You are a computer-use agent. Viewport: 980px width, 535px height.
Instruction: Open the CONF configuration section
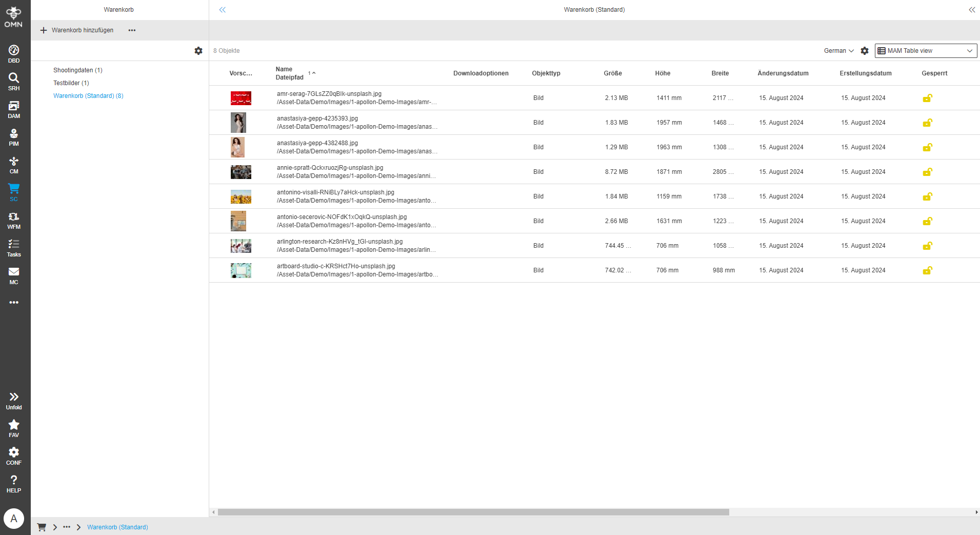(13, 455)
